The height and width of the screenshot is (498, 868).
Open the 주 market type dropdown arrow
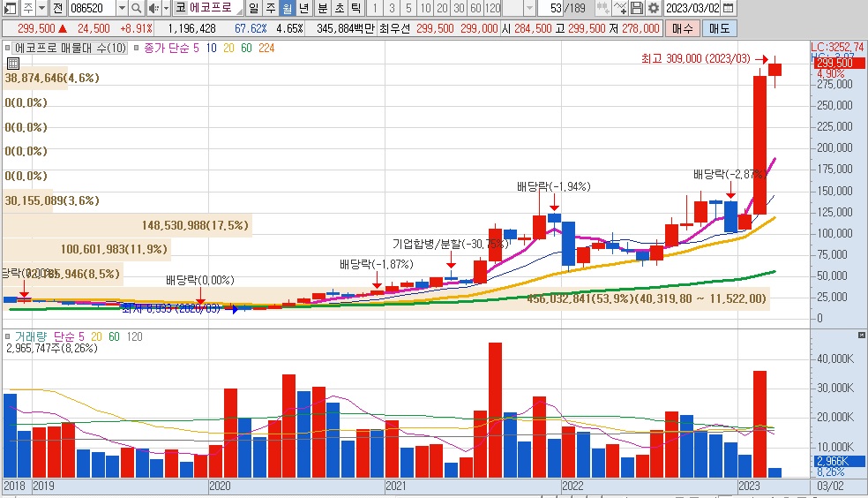(x=41, y=8)
